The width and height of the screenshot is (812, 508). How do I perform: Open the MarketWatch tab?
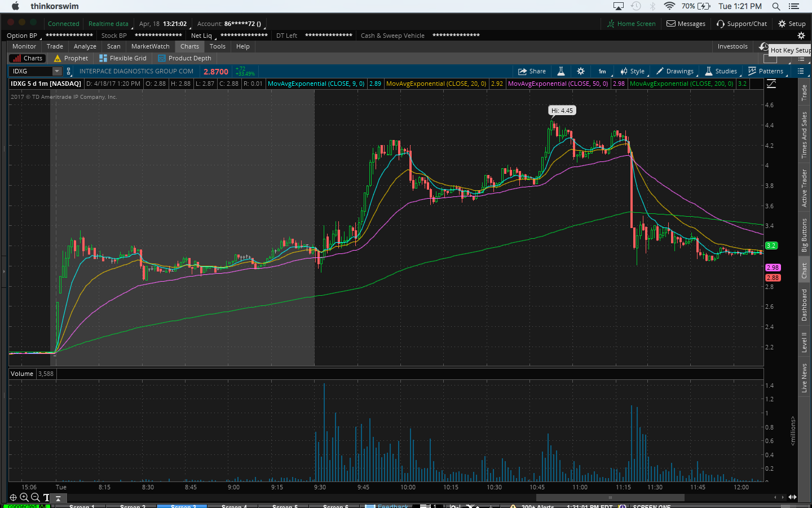click(151, 46)
